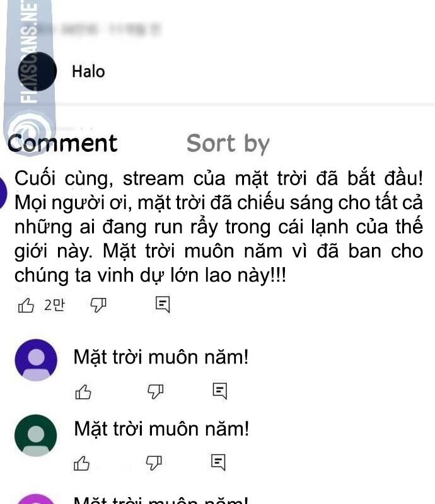
Task: Dislike the top comment with the thumbs-down icon
Action: pos(98,305)
